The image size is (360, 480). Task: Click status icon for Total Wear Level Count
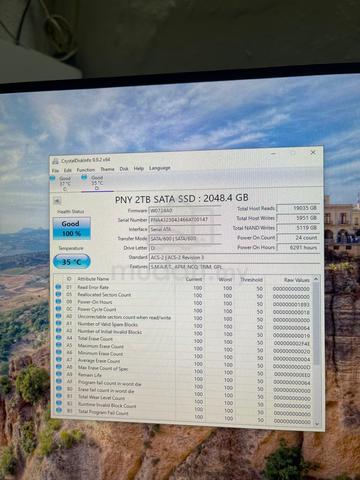59,396
